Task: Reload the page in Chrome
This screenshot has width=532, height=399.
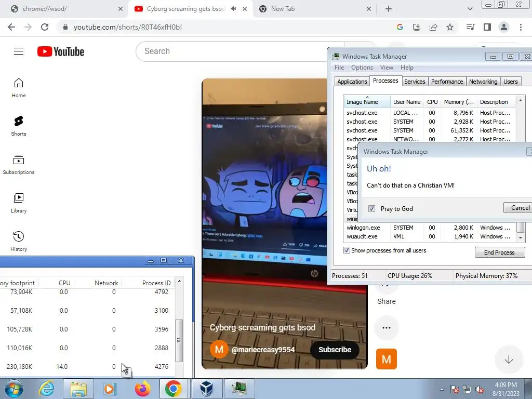Action: [x=45, y=27]
